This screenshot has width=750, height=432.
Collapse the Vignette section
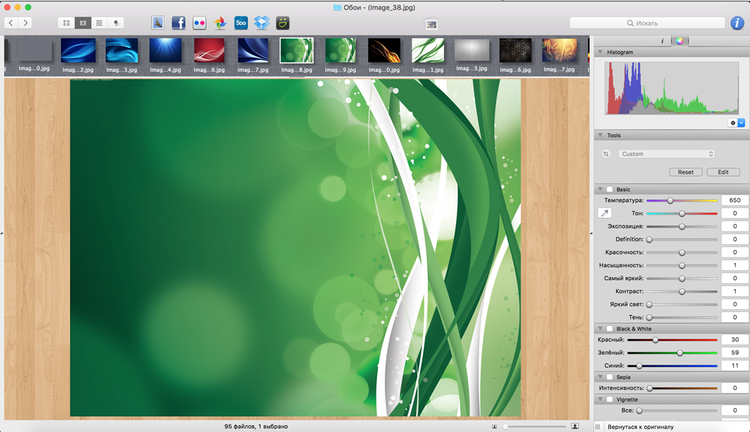[x=600, y=399]
